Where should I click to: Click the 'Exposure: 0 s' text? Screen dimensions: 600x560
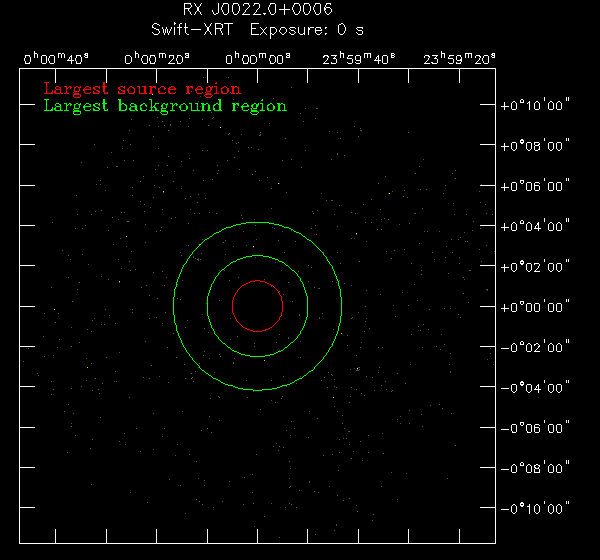(307, 30)
